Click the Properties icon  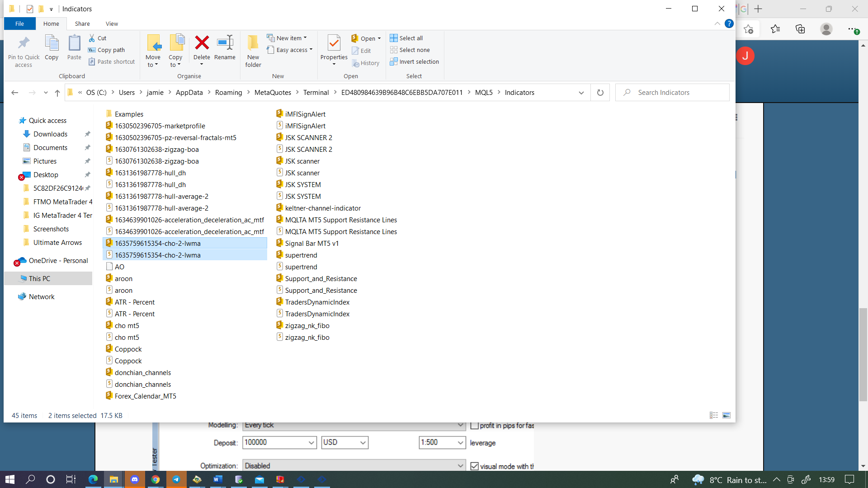(334, 43)
